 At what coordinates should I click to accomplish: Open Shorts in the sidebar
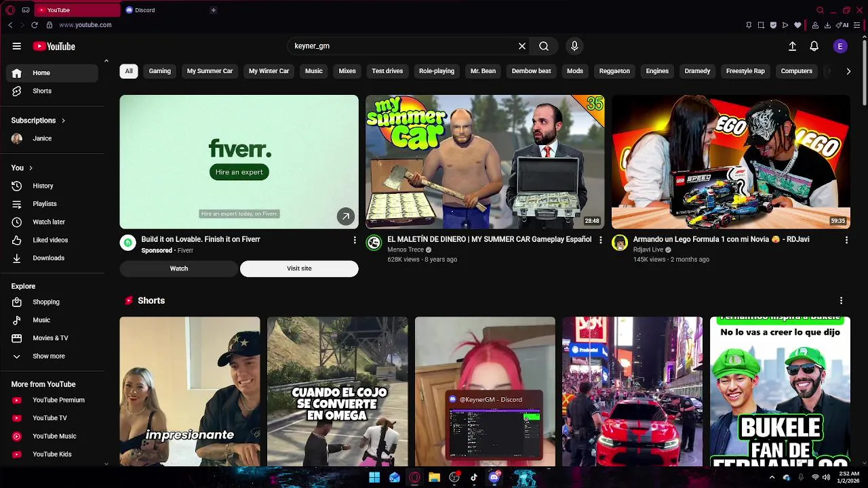click(52, 91)
